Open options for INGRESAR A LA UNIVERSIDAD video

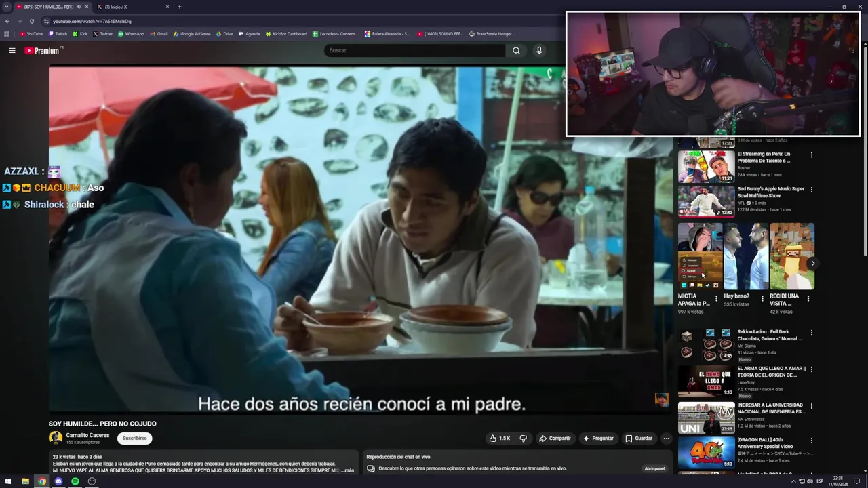point(811,406)
